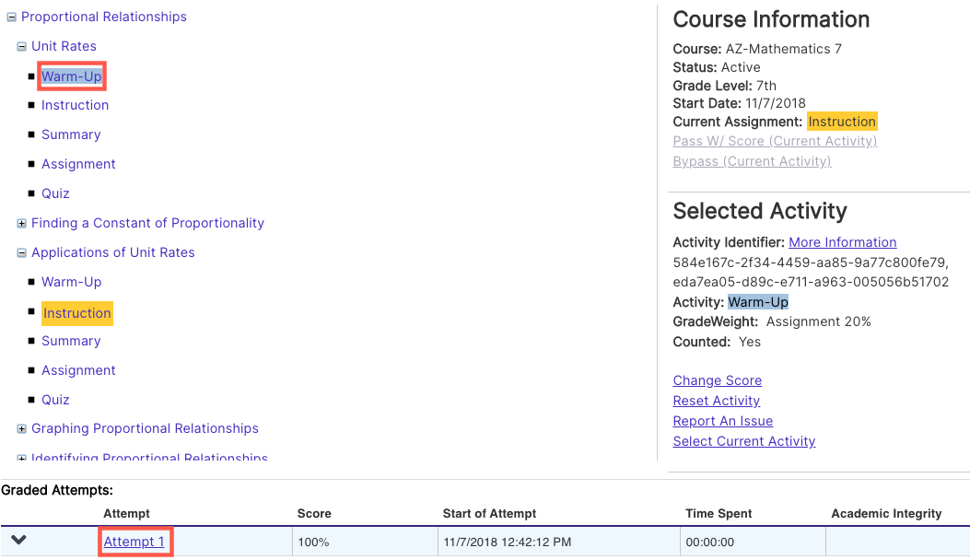Click the Change Score link
The image size is (970, 560).
click(x=717, y=380)
